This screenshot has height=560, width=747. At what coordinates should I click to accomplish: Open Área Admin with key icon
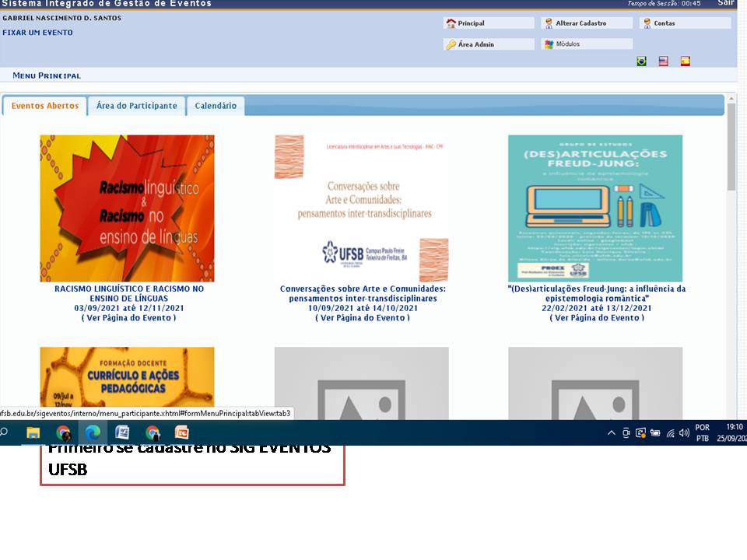(x=489, y=44)
